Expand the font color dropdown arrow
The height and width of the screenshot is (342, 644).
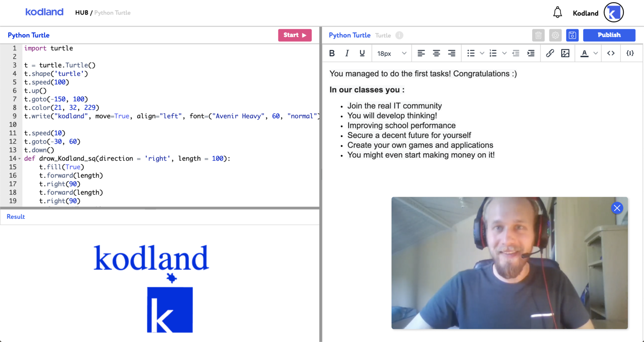tap(596, 53)
